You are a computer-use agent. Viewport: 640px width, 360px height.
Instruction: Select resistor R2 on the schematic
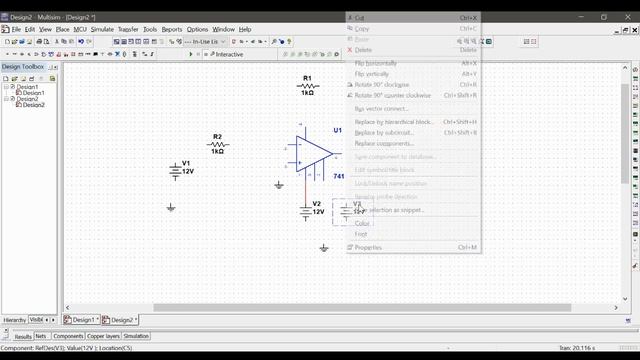click(x=218, y=144)
